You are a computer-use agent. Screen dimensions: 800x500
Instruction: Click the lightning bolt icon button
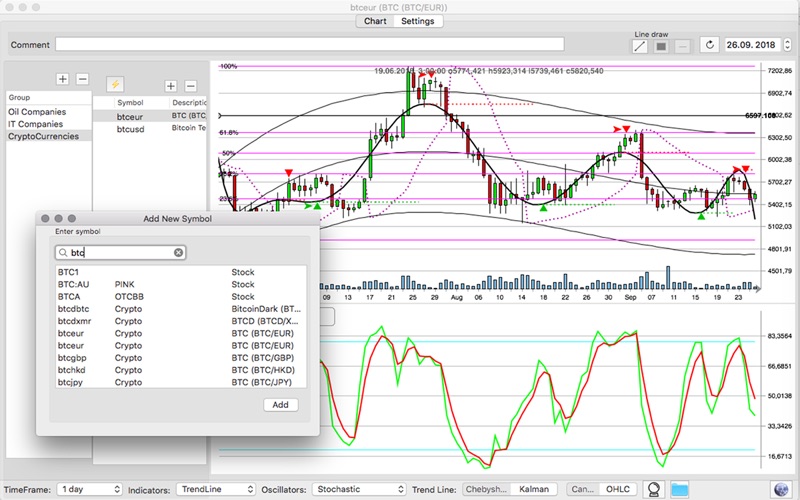tap(115, 84)
